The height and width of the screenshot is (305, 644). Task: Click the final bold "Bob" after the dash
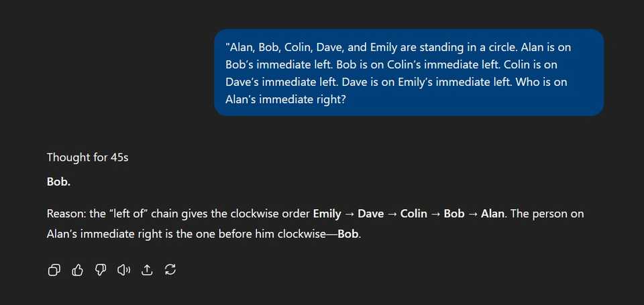click(x=348, y=235)
